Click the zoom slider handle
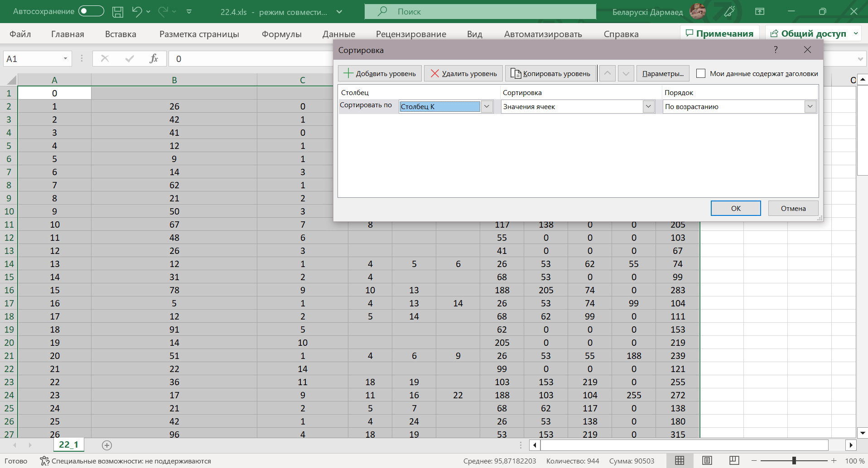 [x=794, y=461]
